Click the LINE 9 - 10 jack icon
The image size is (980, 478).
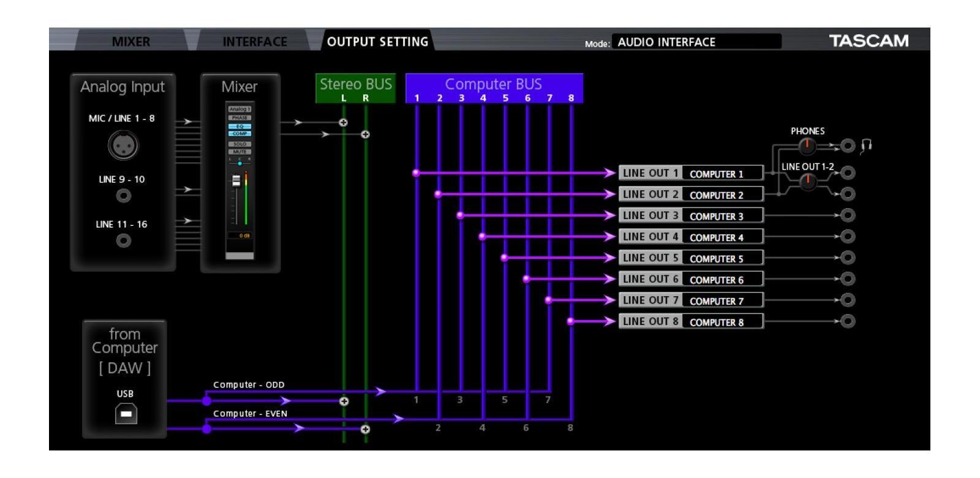[x=123, y=196]
